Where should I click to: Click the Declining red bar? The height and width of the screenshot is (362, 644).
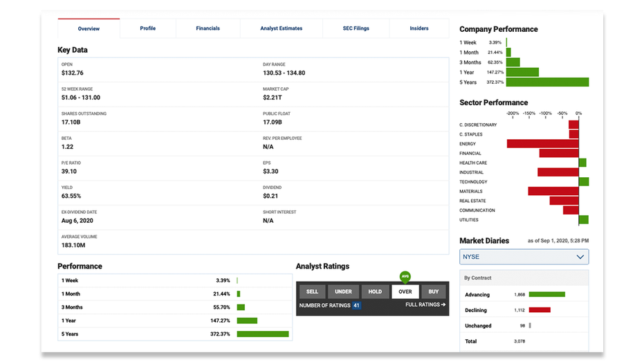540,310
